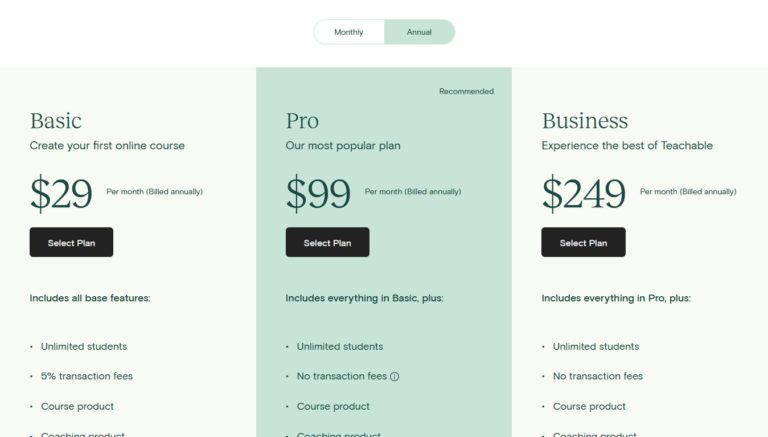Click the info icon beside No transaction fees
This screenshot has height=437, width=768.
[395, 377]
